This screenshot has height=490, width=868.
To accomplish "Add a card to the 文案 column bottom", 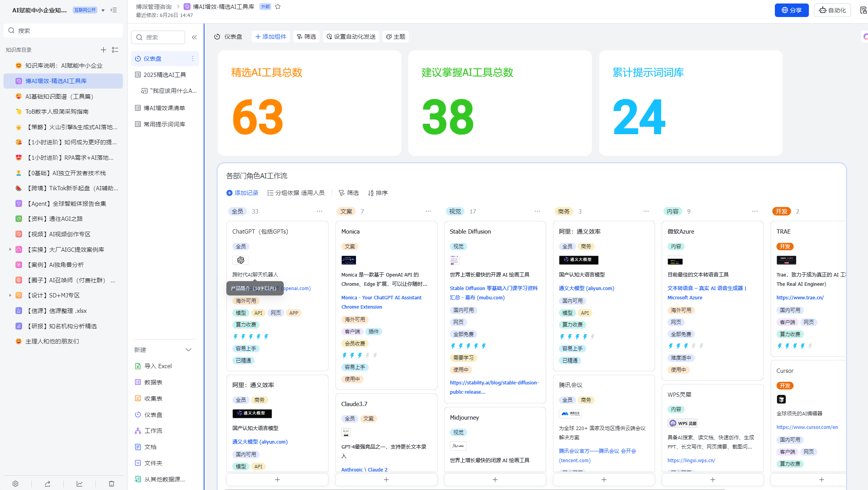I will 386,480.
